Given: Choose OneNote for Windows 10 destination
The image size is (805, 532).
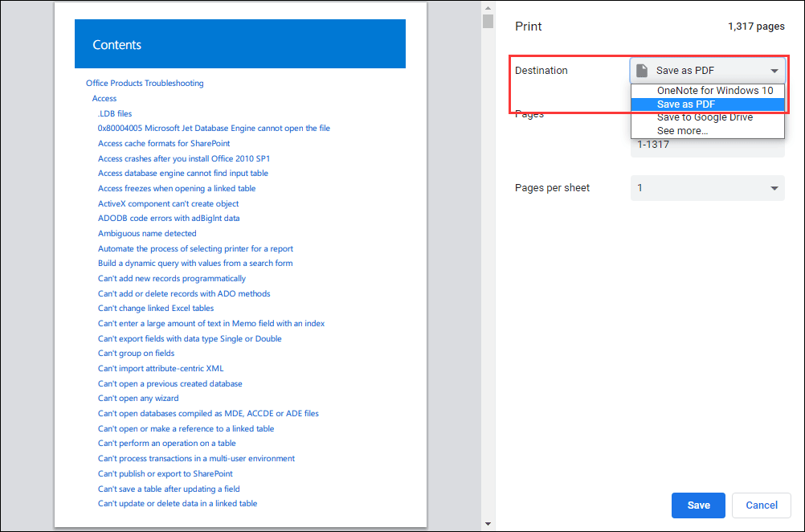Looking at the screenshot, I should (708, 90).
